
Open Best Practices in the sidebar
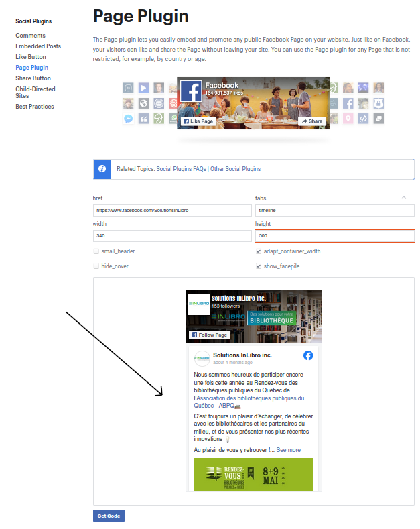(35, 107)
